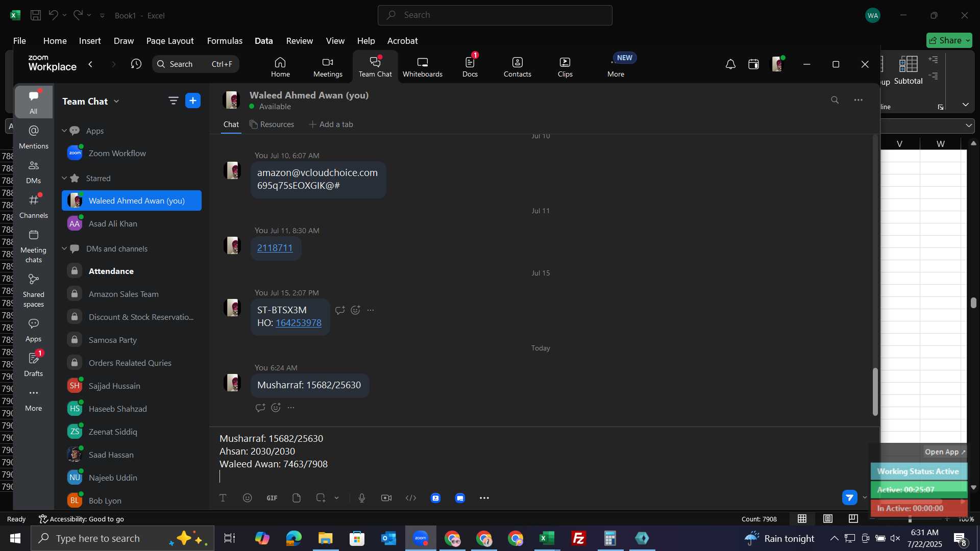The height and width of the screenshot is (551, 980).
Task: Open the history clock icon in Zoom
Action: click(x=136, y=64)
